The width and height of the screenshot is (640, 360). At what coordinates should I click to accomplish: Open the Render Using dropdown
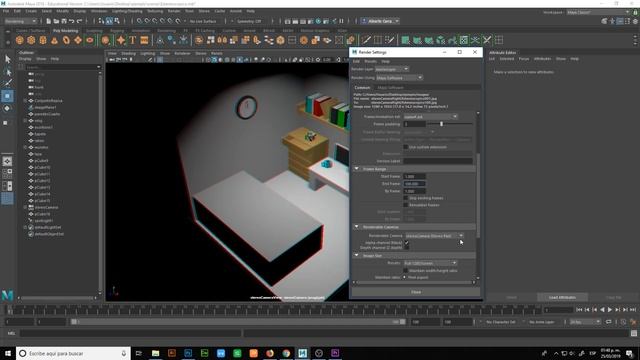coord(399,78)
